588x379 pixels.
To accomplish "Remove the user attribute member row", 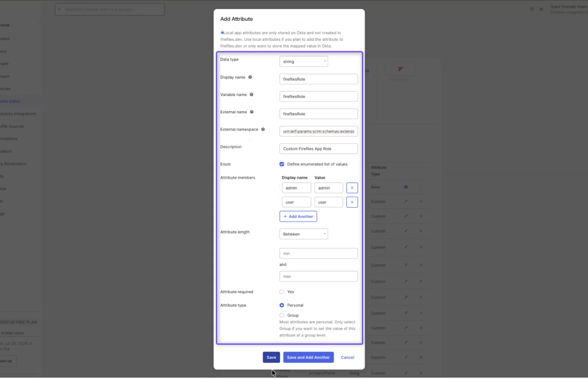I will 352,202.
